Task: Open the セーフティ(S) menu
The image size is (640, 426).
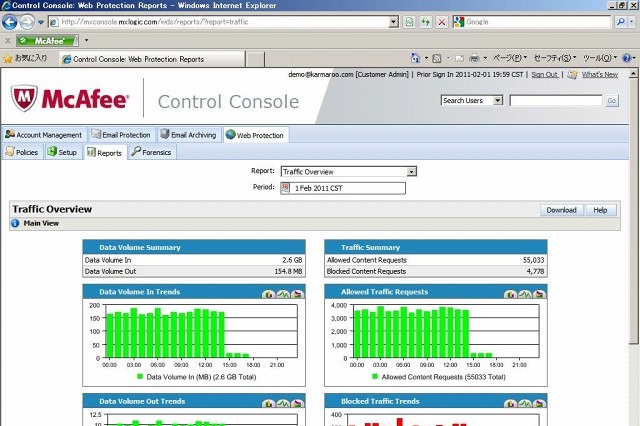Action: coord(555,58)
